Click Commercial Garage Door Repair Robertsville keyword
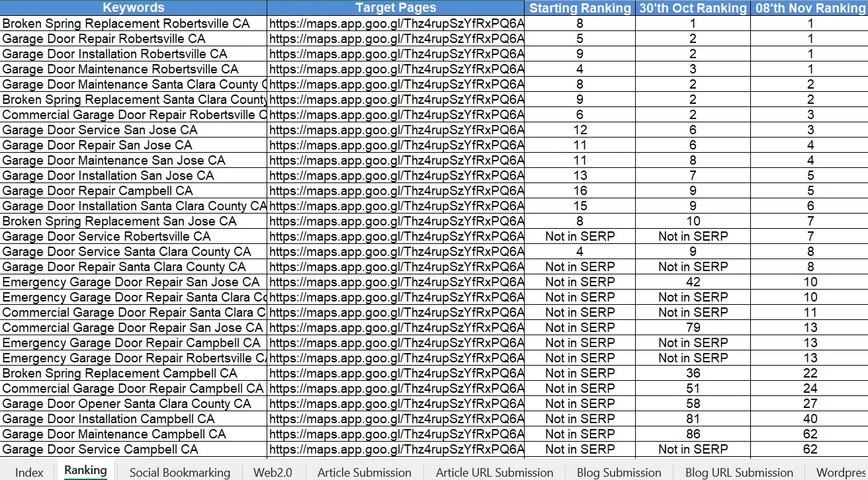868x480 pixels. coord(134,114)
